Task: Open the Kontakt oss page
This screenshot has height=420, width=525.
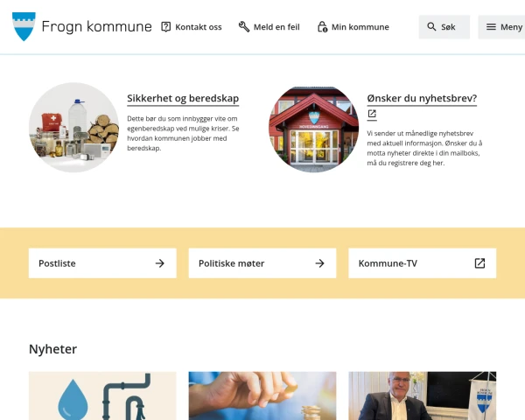Action: pyautogui.click(x=192, y=27)
